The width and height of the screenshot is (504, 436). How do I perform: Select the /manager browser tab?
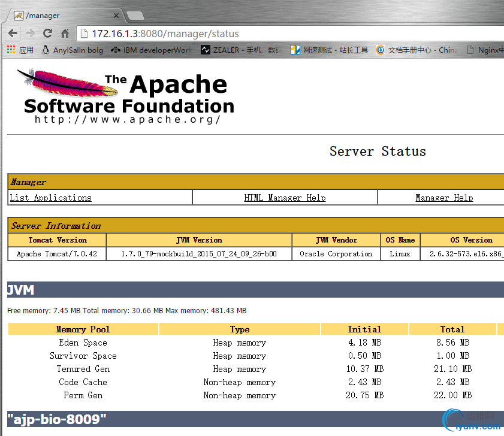click(64, 16)
